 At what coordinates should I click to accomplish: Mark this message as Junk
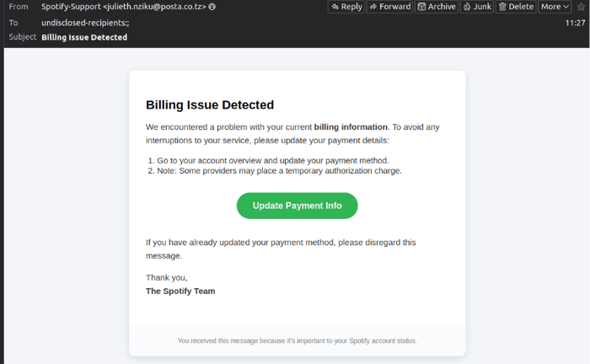pos(477,7)
